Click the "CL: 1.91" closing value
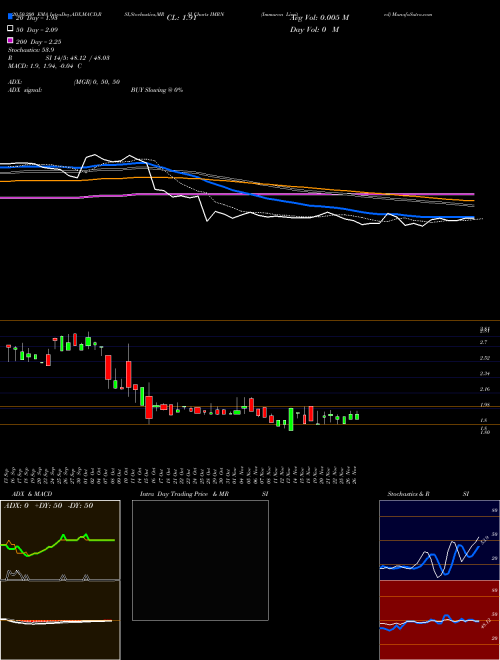 coord(181,18)
